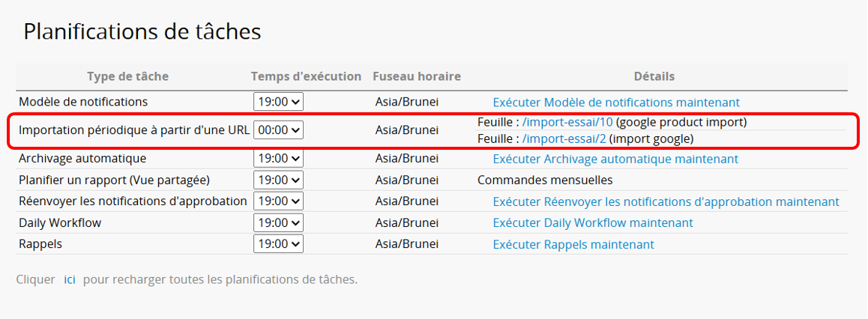Viewport: 868px width, 319px height.
Task: Open the /import-essai/2 sheet link
Action: pyautogui.click(x=564, y=139)
